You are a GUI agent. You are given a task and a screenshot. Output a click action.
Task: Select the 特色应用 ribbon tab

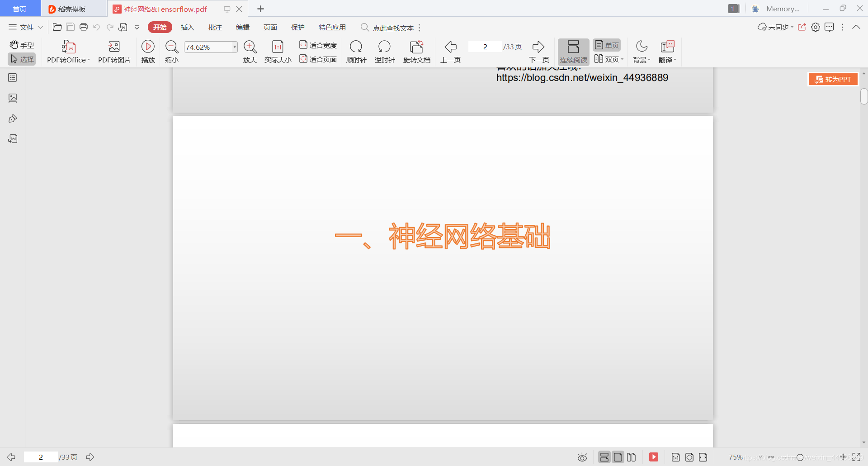click(x=332, y=27)
